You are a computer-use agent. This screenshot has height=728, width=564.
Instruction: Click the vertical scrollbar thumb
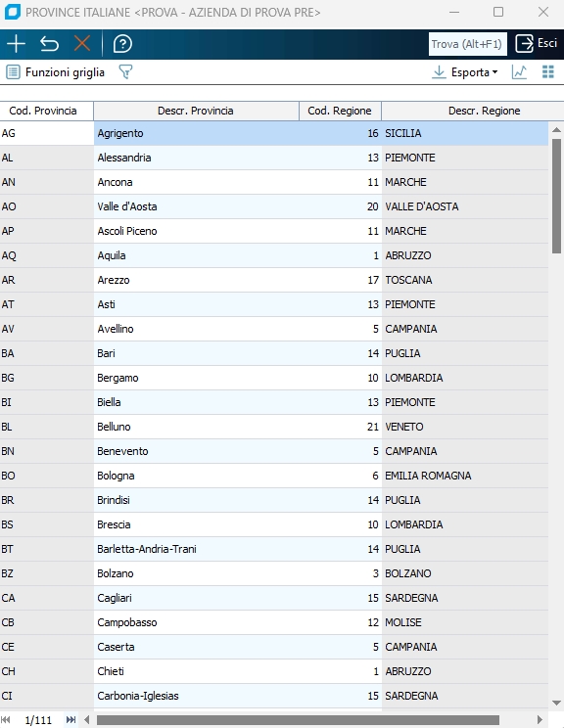pos(556,196)
